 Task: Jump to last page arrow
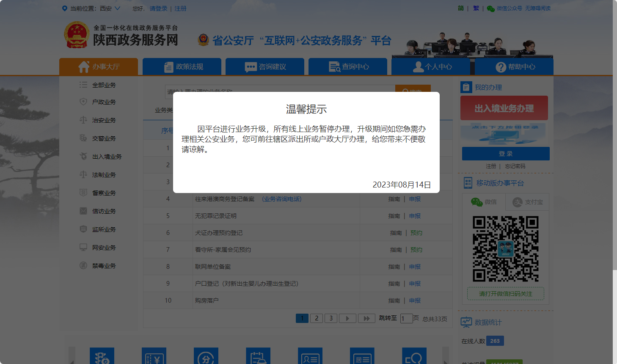point(366,318)
